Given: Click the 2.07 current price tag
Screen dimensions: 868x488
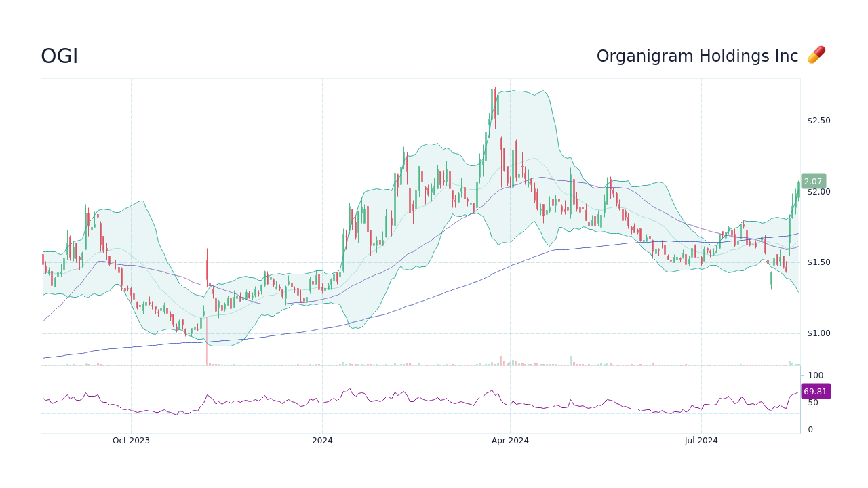Looking at the screenshot, I should [813, 182].
